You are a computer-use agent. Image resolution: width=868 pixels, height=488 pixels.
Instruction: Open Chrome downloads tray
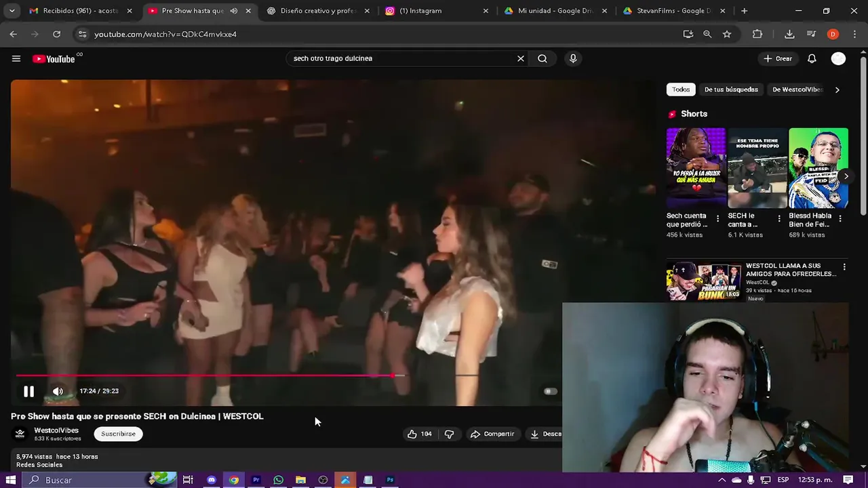(x=789, y=34)
